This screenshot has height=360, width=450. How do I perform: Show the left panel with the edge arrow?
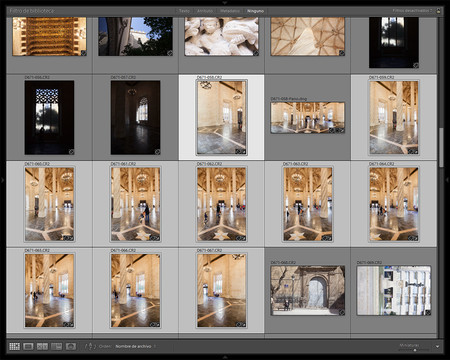point(2,180)
